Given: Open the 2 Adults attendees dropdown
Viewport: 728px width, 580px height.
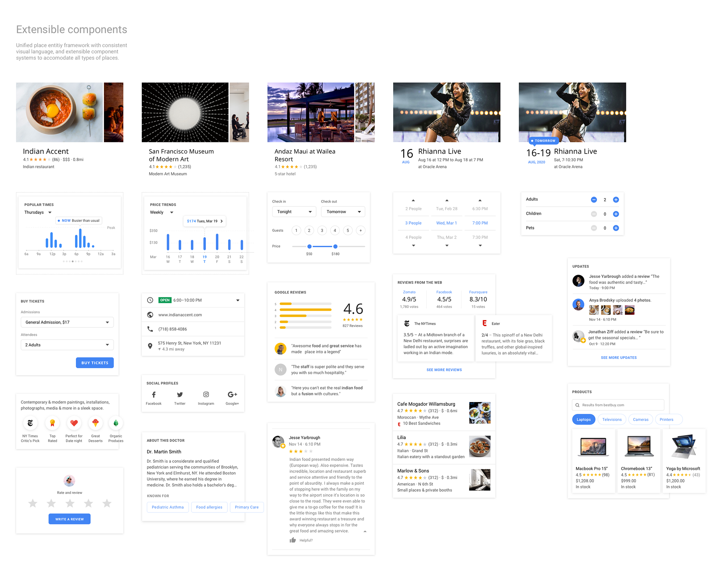Looking at the screenshot, I should 67,345.
